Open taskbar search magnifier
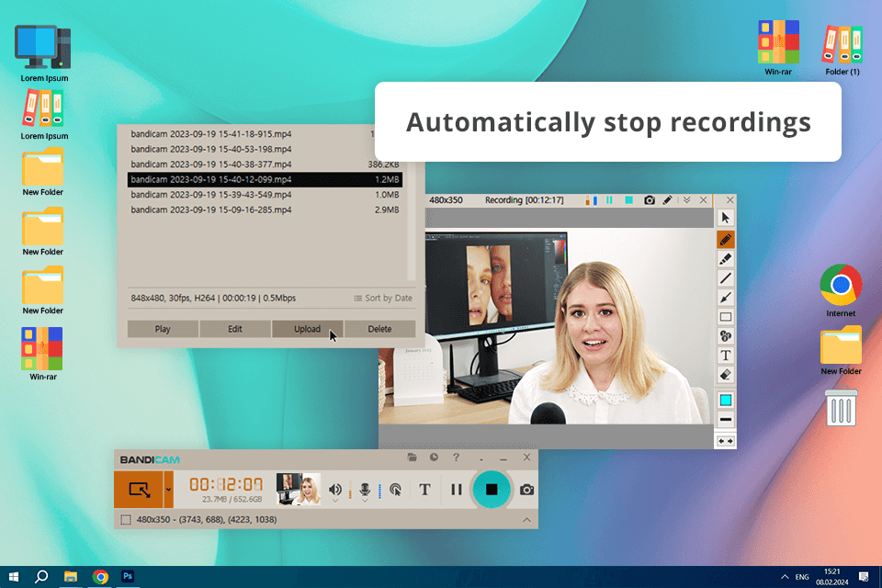This screenshot has width=882, height=588. [x=41, y=577]
